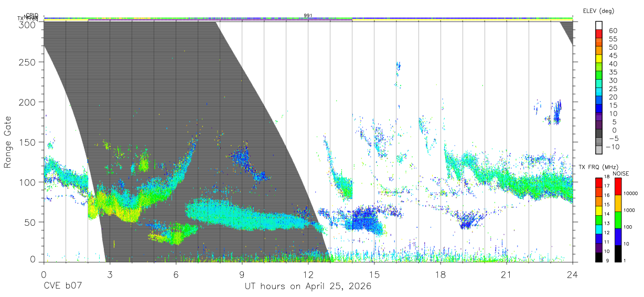Click the '3' hour tick on the time axis
This screenshot has height=297, width=644.
110,274
